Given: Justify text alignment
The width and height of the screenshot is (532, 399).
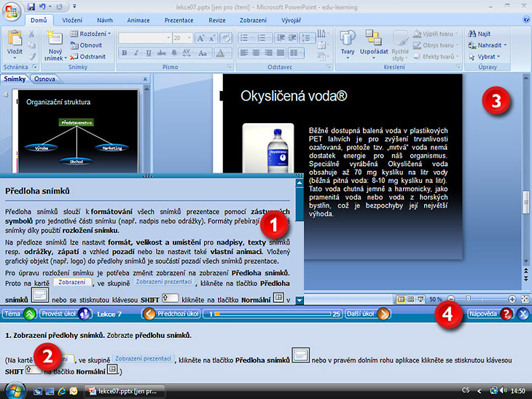Looking at the screenshot, I should pos(281,53).
